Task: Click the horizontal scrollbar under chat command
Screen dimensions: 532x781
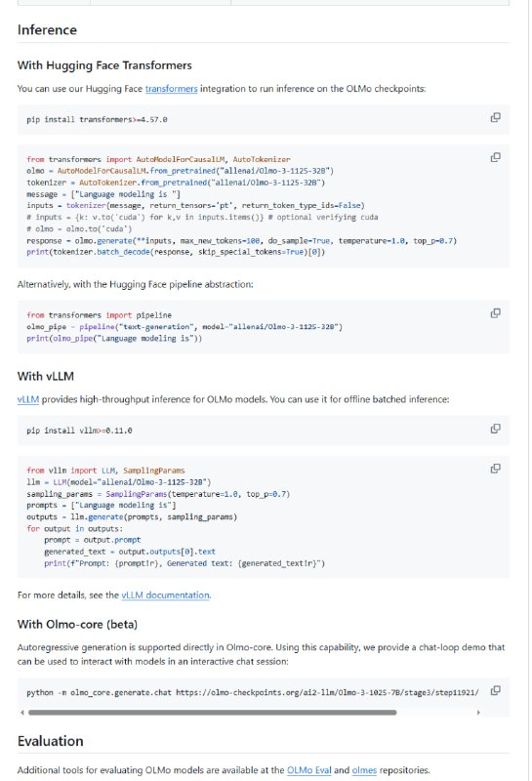Action: click(x=212, y=713)
